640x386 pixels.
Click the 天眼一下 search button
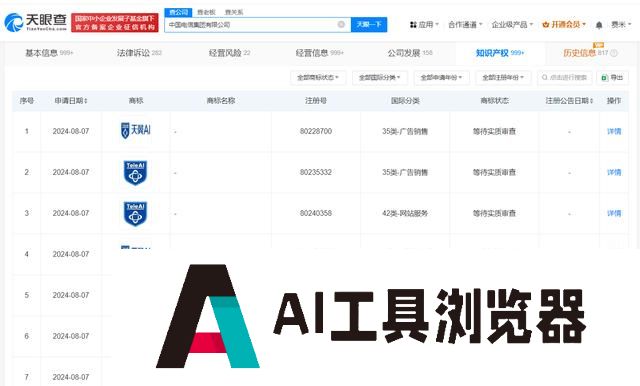[x=369, y=24]
